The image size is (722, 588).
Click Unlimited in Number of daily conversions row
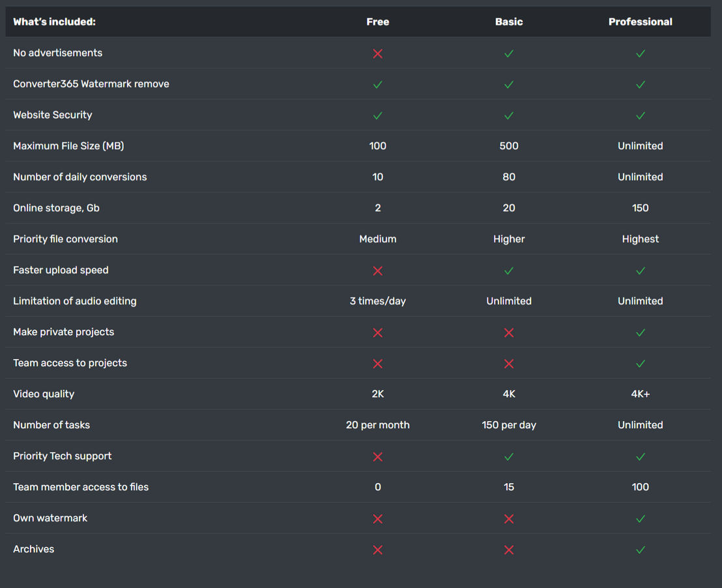point(641,177)
